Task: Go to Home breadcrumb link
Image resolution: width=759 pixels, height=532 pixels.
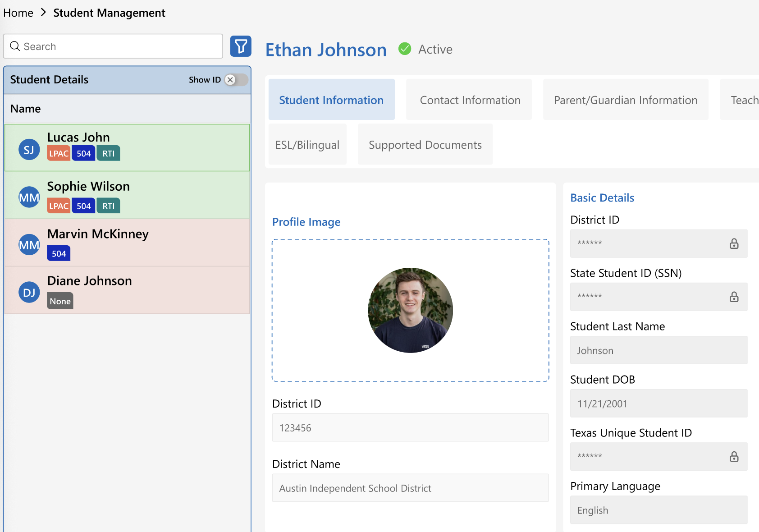Action: coord(18,13)
